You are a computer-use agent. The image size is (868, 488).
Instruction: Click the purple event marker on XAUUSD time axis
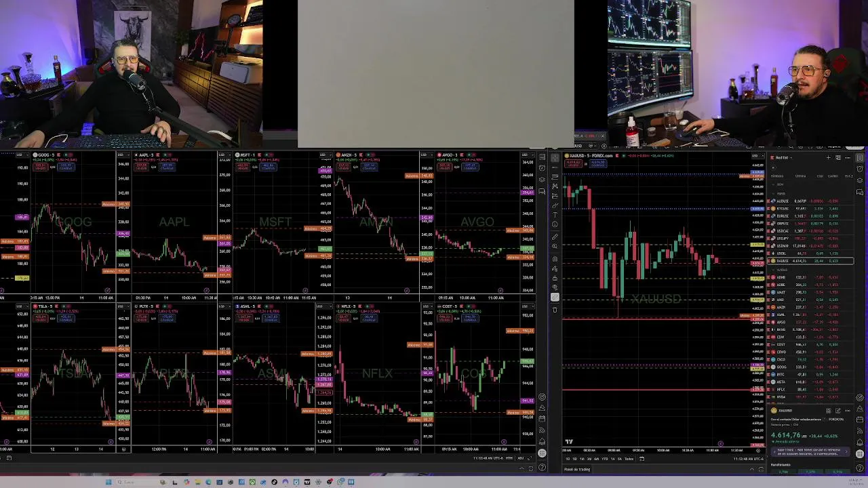click(x=720, y=444)
